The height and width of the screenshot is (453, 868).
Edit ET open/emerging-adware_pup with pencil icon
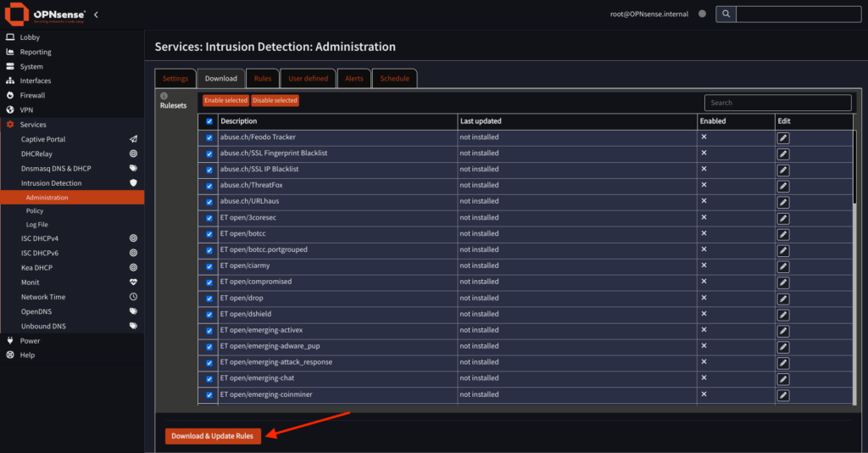782,347
